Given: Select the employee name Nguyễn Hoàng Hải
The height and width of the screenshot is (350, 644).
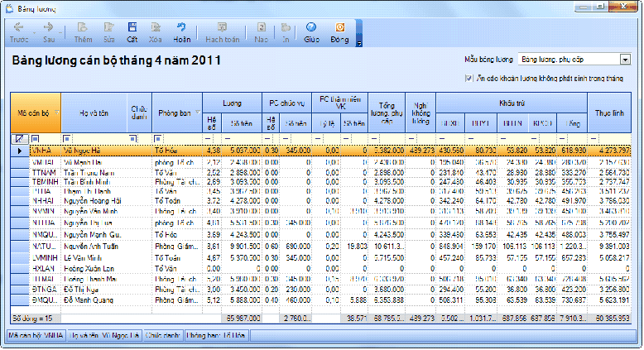Looking at the screenshot, I should [x=93, y=200].
